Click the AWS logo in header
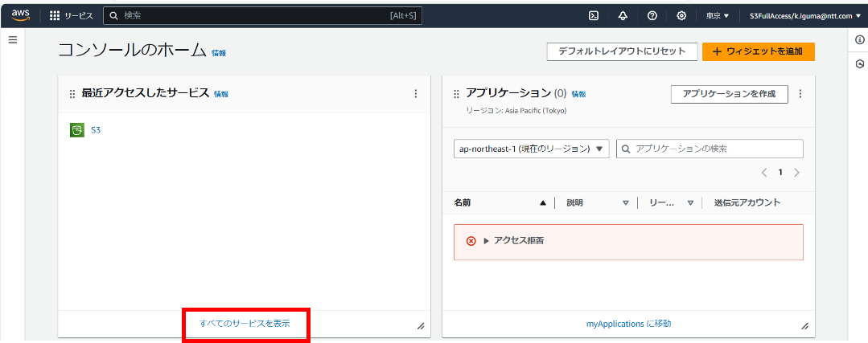The image size is (868, 343). tap(20, 14)
